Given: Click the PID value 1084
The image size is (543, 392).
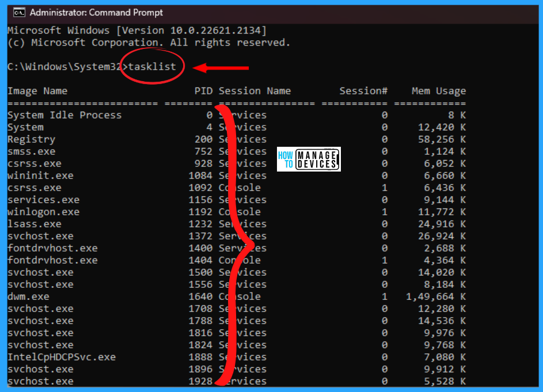Looking at the screenshot, I should (200, 176).
